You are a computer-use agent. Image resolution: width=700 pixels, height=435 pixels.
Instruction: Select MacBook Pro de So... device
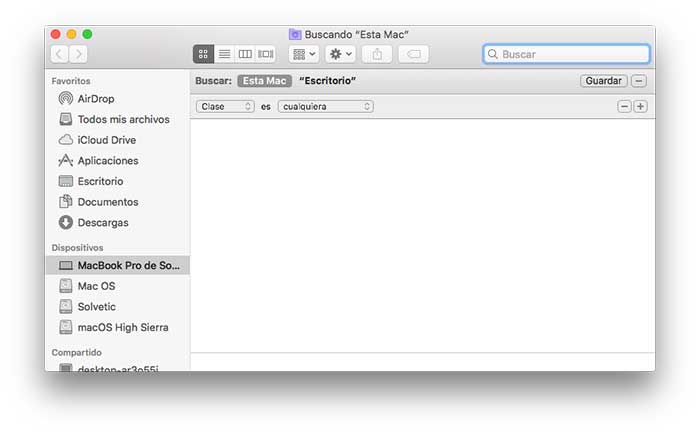pos(118,265)
